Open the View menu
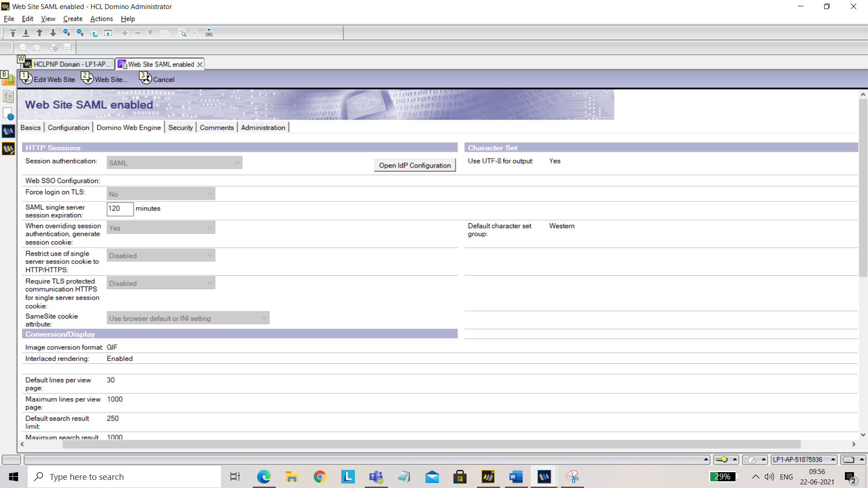 coord(48,19)
